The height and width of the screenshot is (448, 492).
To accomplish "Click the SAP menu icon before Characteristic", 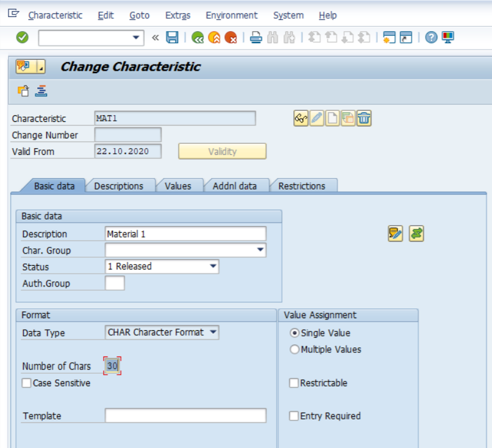I will 13,13.
